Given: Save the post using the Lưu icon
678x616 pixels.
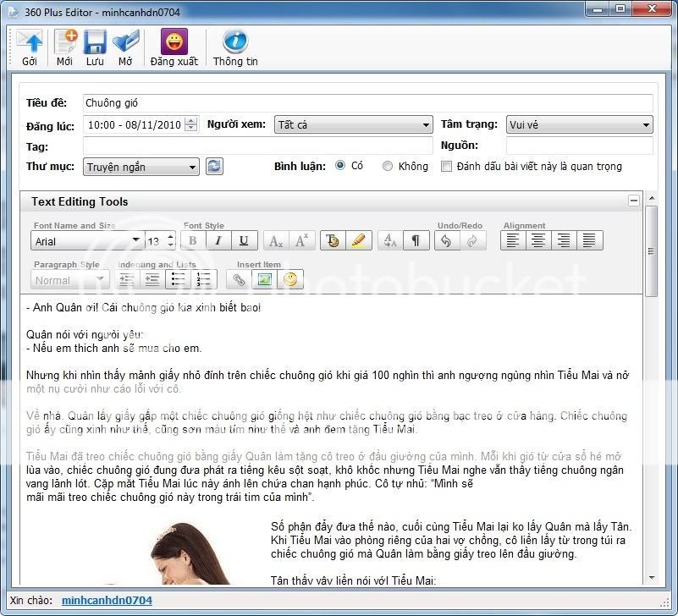Looking at the screenshot, I should point(95,42).
